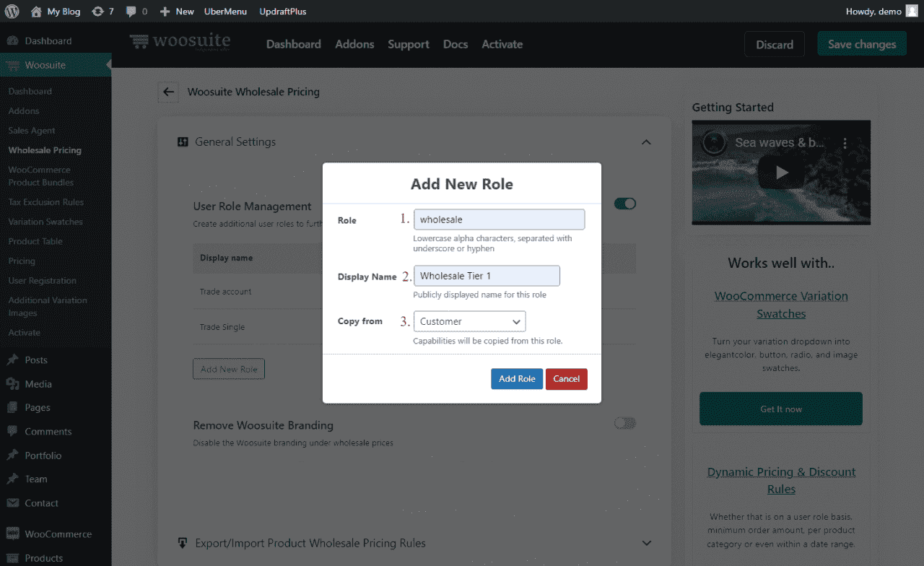The height and width of the screenshot is (566, 924).
Task: Click the Team pin icon
Action: coord(12,479)
